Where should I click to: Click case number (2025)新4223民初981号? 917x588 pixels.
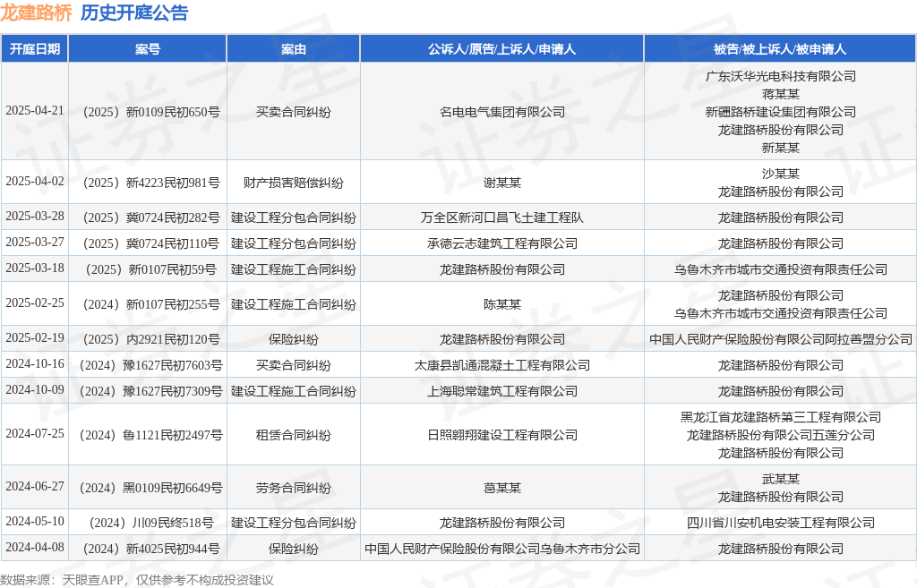tap(150, 183)
